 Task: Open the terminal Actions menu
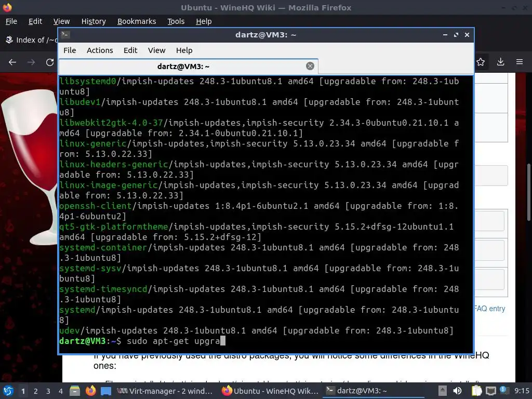pyautogui.click(x=100, y=50)
